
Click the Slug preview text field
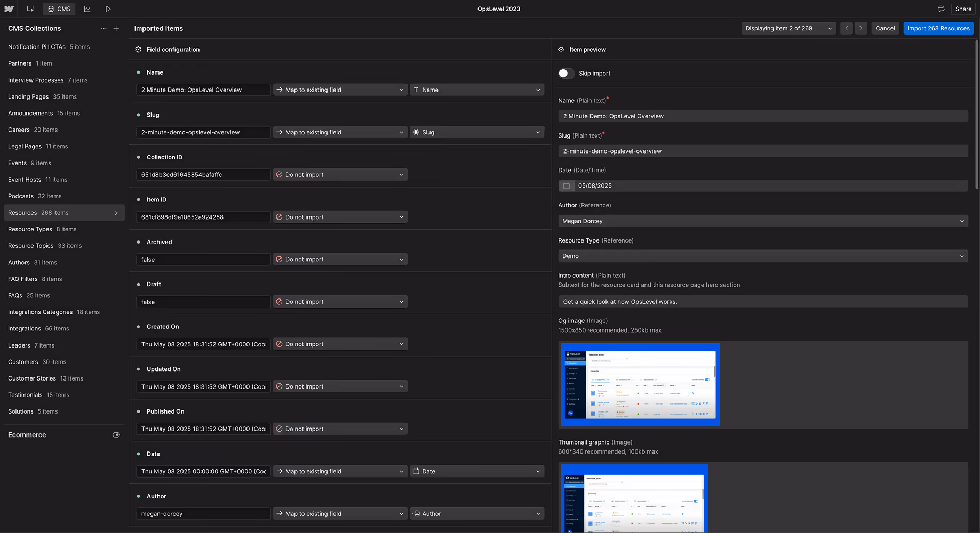click(x=763, y=151)
